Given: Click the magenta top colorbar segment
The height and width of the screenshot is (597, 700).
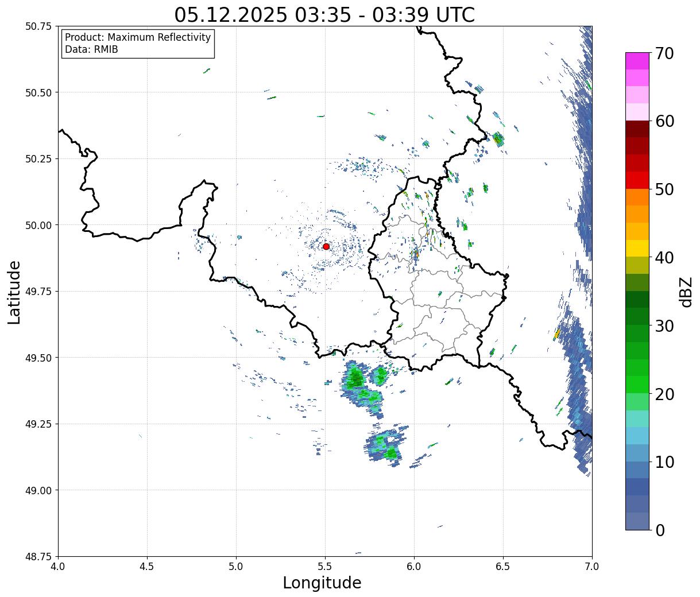Looking at the screenshot, I should click(x=637, y=61).
